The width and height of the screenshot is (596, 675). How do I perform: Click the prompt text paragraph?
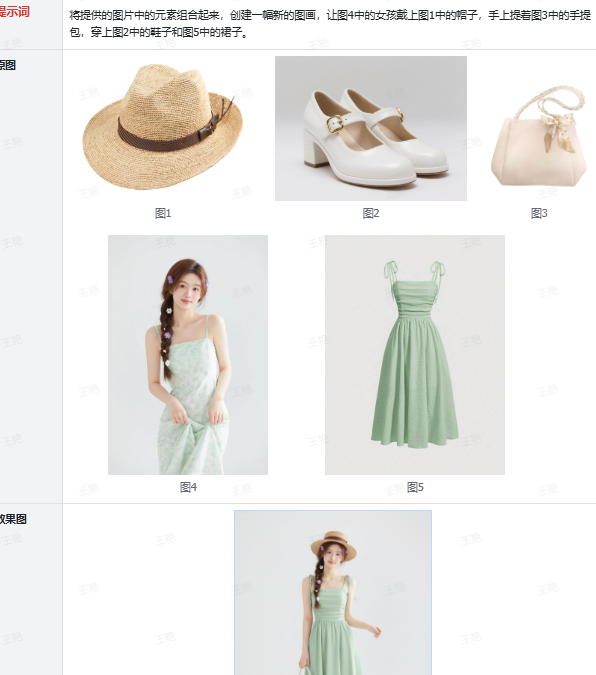[x=330, y=24]
